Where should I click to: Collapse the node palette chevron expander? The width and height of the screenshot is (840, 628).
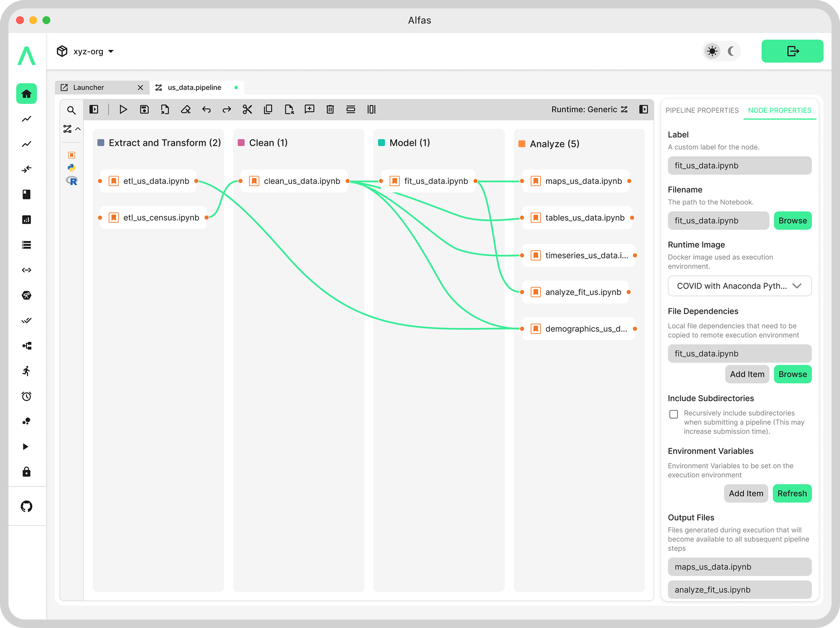[x=78, y=129]
